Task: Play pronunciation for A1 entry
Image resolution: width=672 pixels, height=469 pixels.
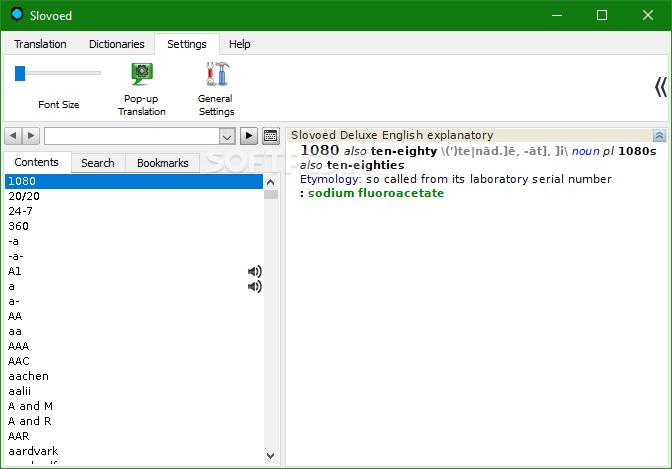Action: [255, 271]
